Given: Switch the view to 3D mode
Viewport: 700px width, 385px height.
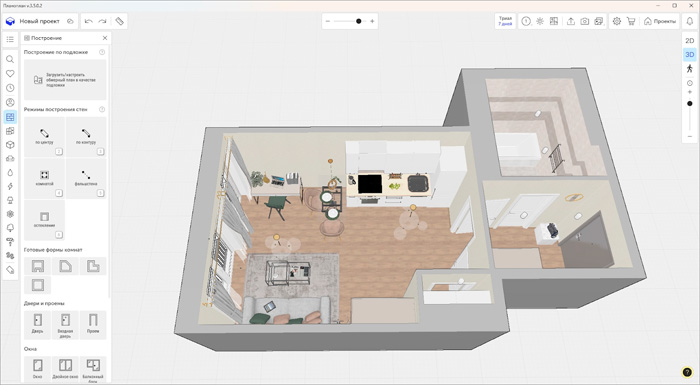Looking at the screenshot, I should (689, 54).
